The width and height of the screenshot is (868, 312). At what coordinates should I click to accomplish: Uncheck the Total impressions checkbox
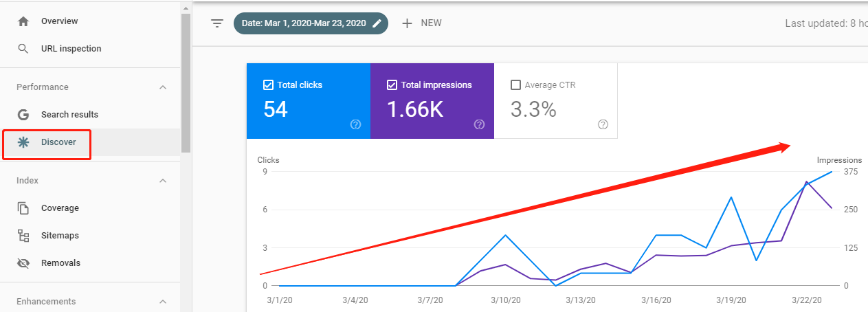click(x=392, y=85)
